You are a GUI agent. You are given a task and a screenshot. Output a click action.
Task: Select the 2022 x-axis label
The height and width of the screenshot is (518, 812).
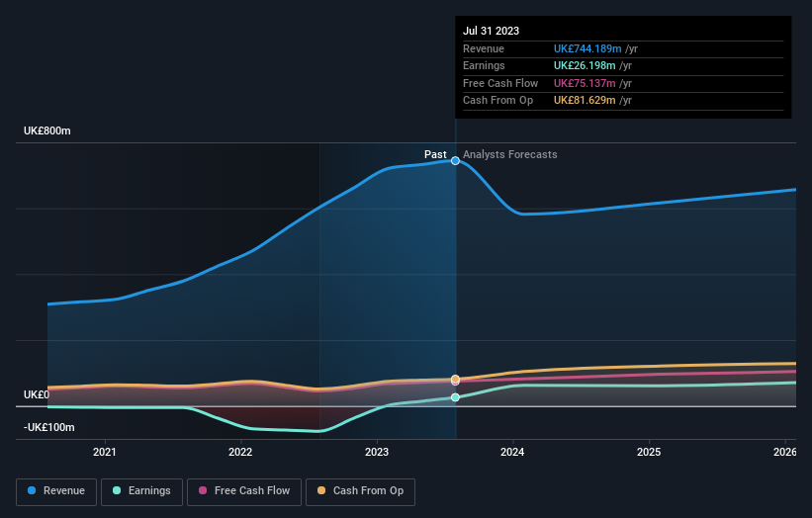[240, 452]
